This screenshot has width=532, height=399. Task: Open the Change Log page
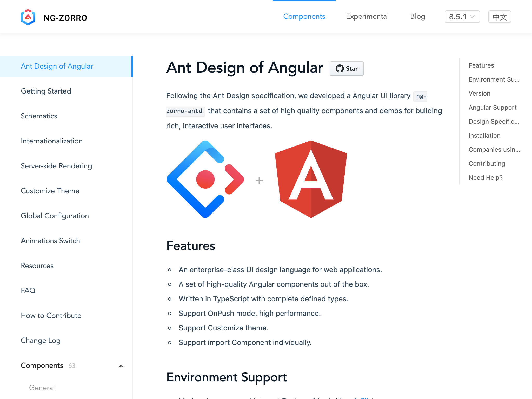tap(41, 341)
